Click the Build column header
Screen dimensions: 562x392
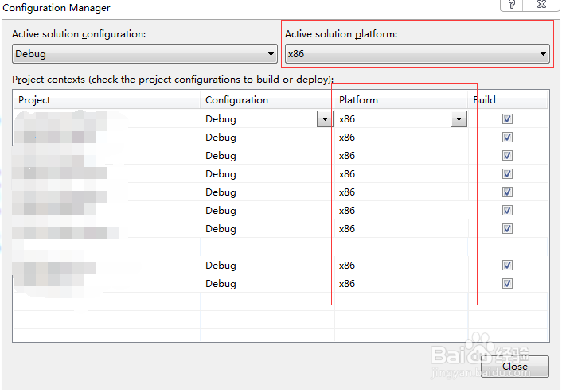tap(508, 100)
